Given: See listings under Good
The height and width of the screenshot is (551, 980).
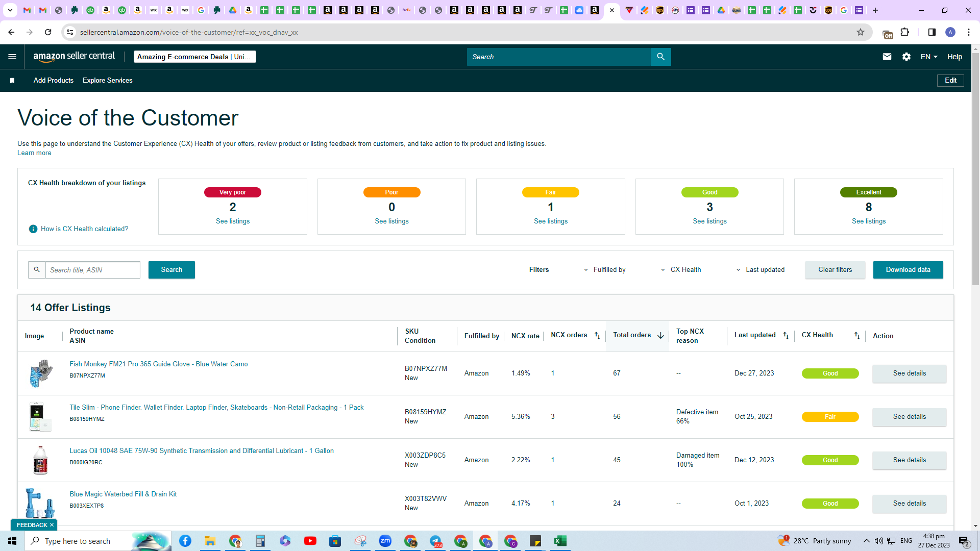Looking at the screenshot, I should click(x=709, y=221).
